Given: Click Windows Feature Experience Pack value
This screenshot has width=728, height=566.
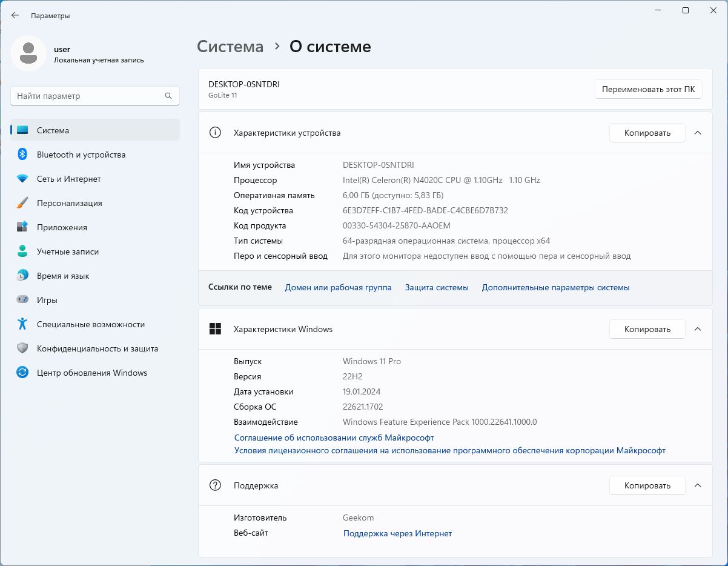Looking at the screenshot, I should click(x=440, y=422).
